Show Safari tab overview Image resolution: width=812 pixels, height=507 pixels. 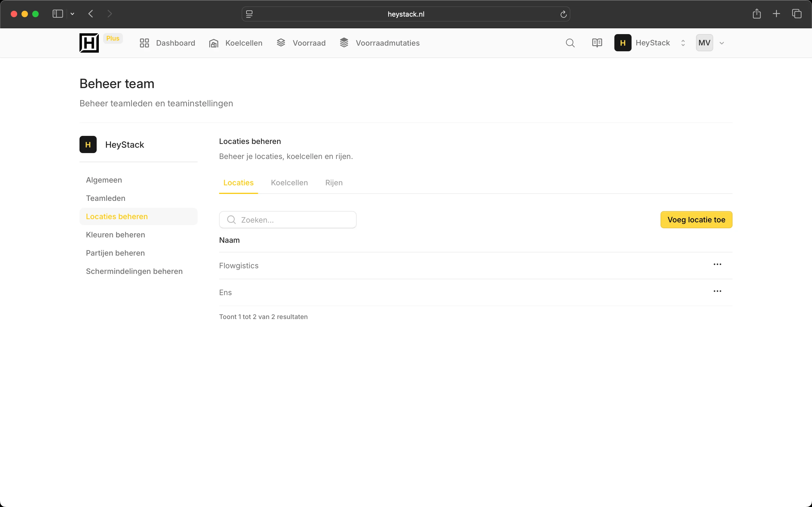(797, 14)
